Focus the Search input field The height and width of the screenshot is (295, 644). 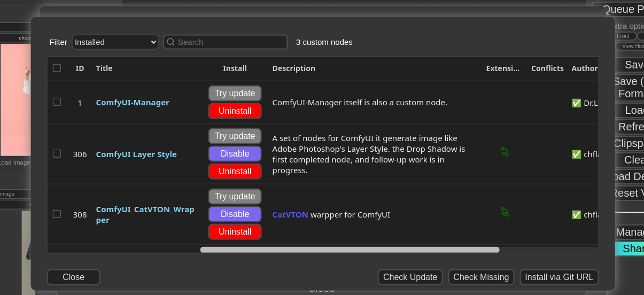click(x=231, y=42)
